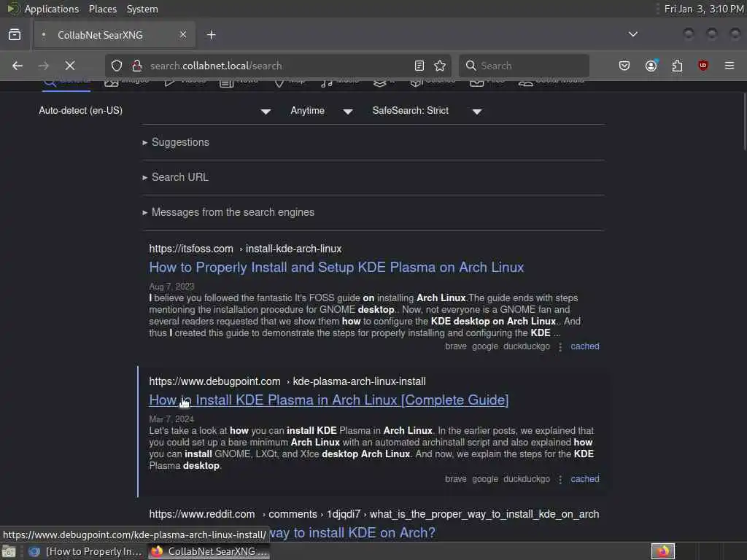Click 'duckduckgo' label under debugpoint result
Image resolution: width=747 pixels, height=560 pixels.
point(527,479)
